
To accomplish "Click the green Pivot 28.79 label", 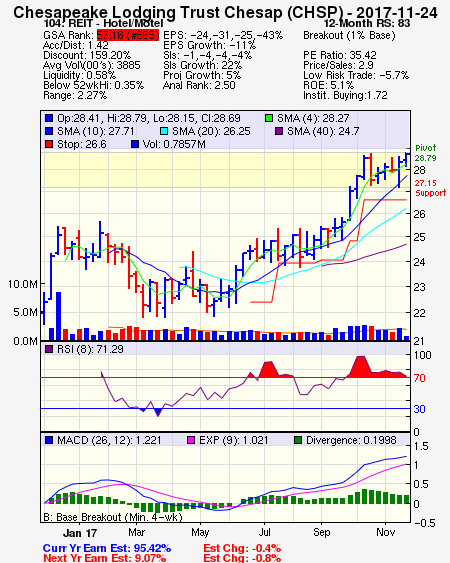I will tap(426, 153).
